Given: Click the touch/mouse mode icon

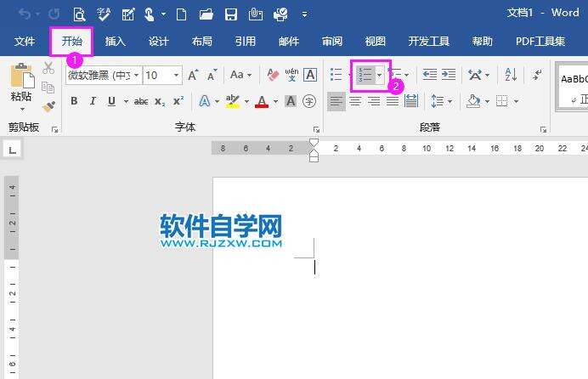Looking at the screenshot, I should coord(150,14).
